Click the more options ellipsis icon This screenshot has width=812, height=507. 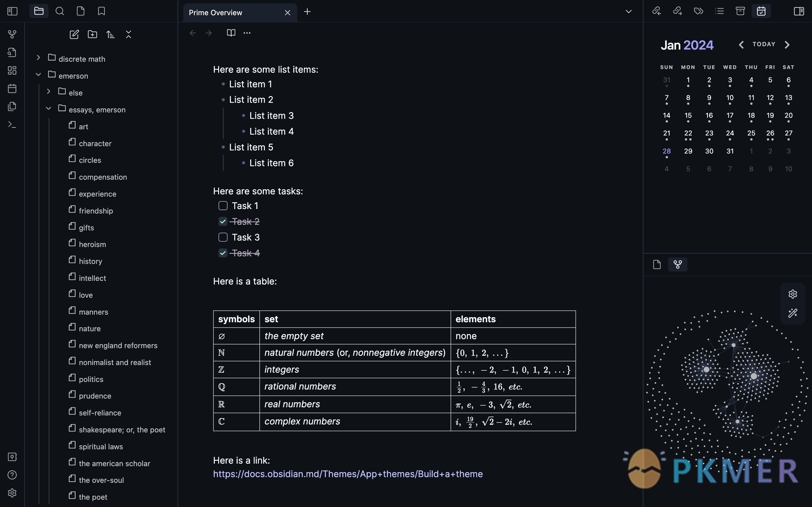[x=247, y=33]
